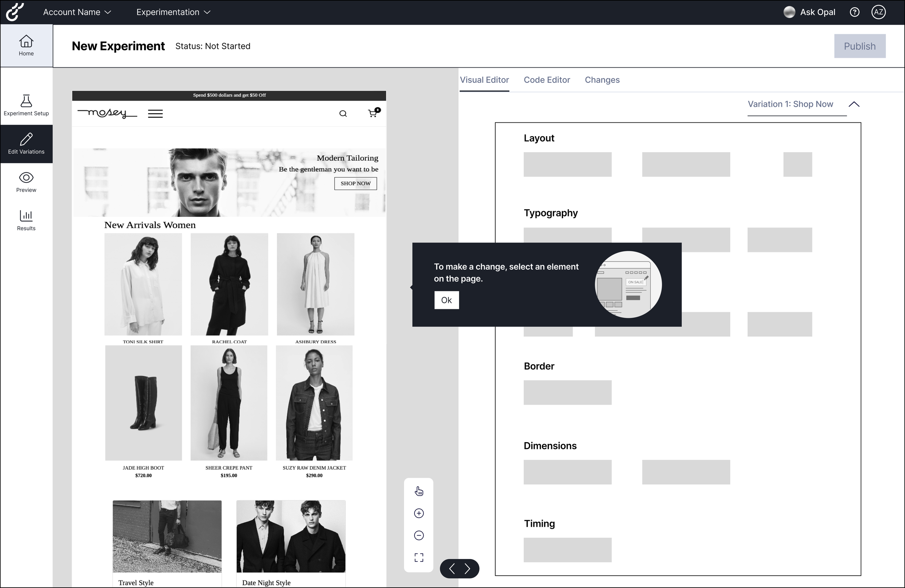Open Experiment Setup flask icon
Image resolution: width=905 pixels, height=588 pixels.
point(26,101)
